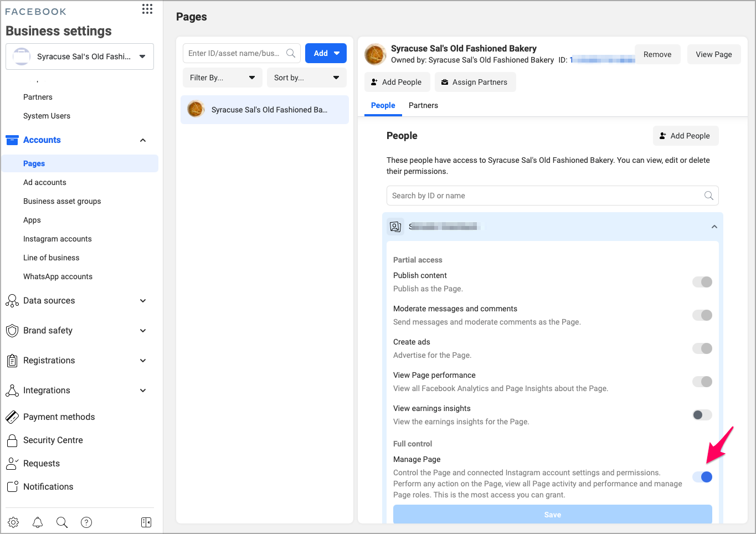Click the Search by ID or name field
756x534 pixels.
pyautogui.click(x=553, y=196)
